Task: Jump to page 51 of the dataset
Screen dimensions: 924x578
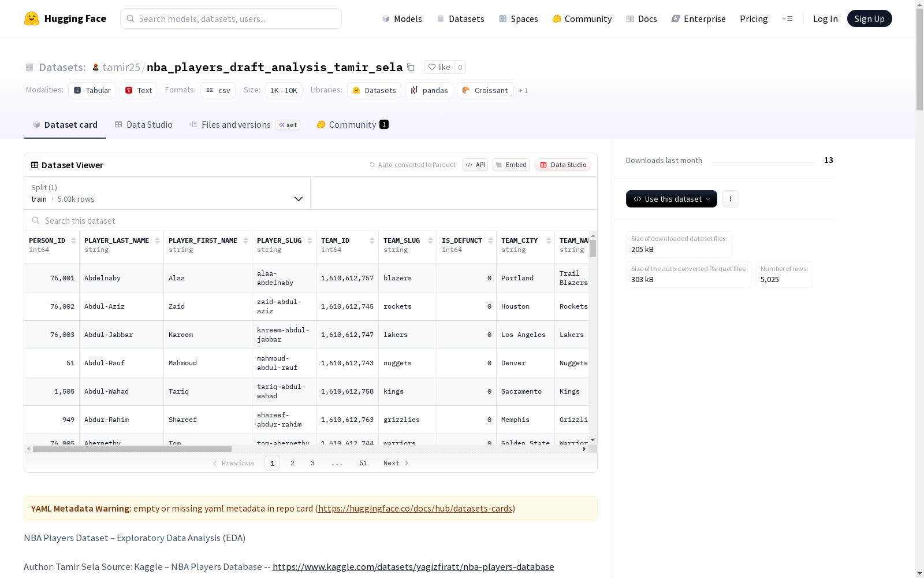Action: [363, 463]
